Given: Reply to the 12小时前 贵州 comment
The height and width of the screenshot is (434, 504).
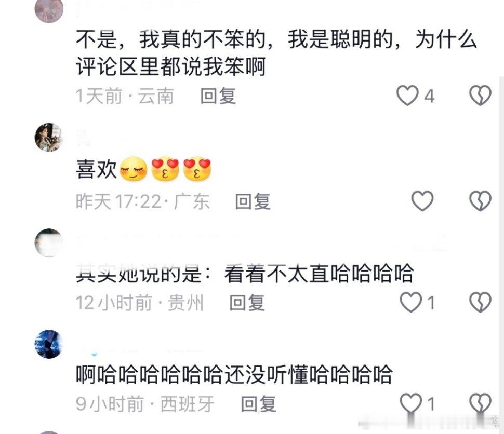Looking at the screenshot, I should pos(247,303).
